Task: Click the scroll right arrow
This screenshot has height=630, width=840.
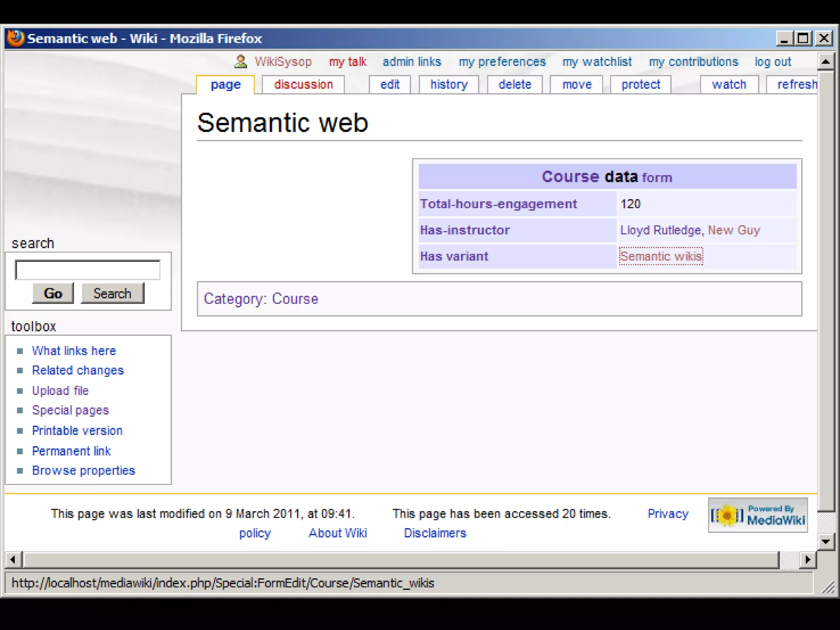Action: (x=808, y=559)
